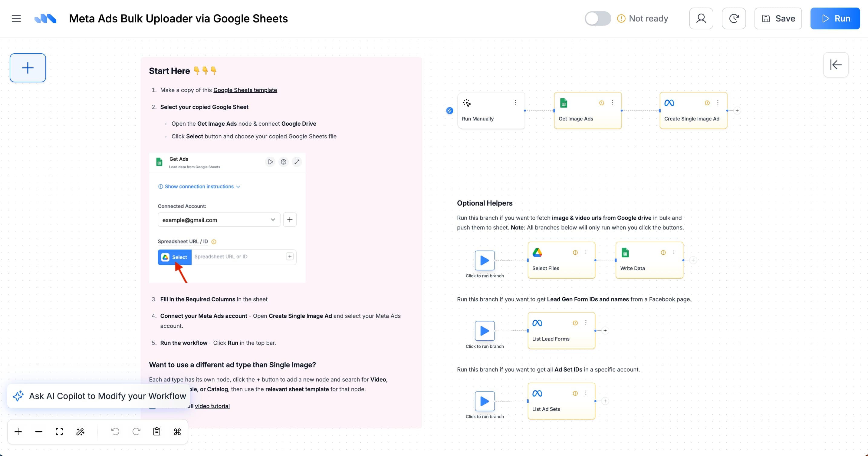Click warning icon on List Lead Forms node
This screenshot has height=456, width=868.
tap(575, 323)
